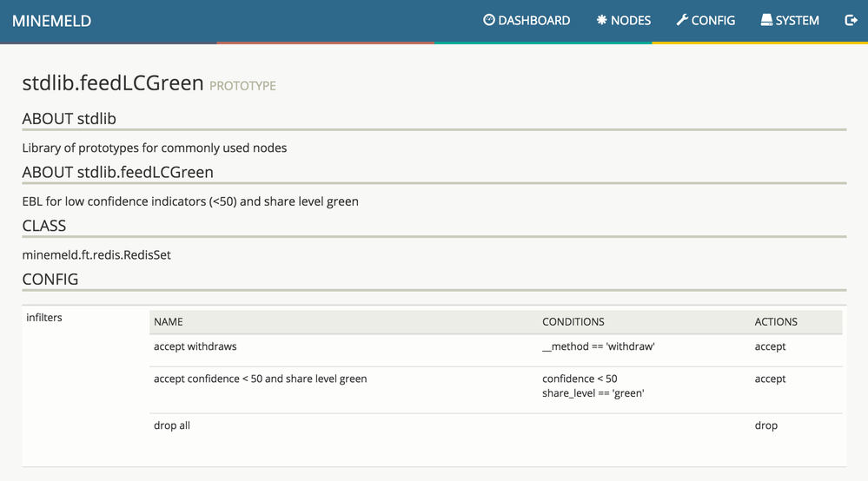The width and height of the screenshot is (868, 481).
Task: Click the CONDITIONS column header
Action: tap(573, 321)
